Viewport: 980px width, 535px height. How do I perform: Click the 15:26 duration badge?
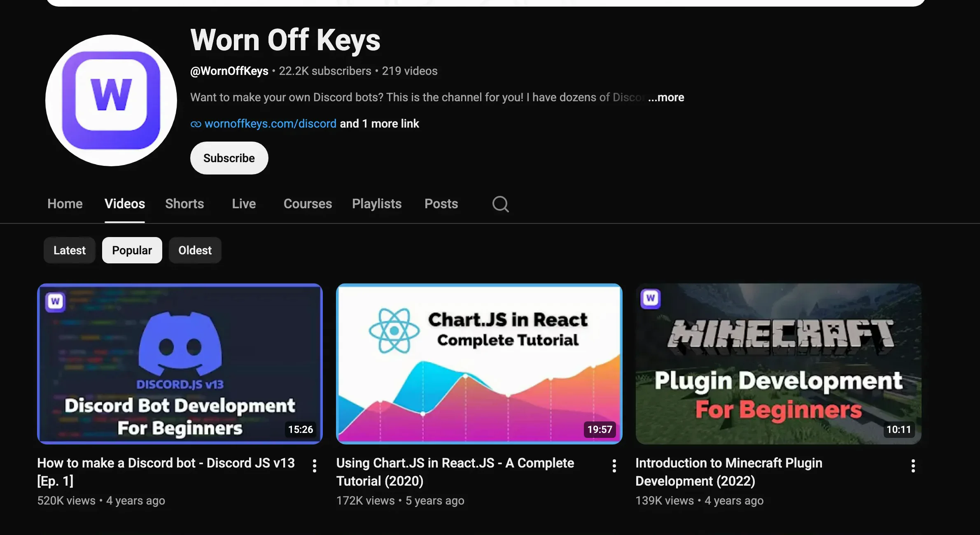click(301, 429)
